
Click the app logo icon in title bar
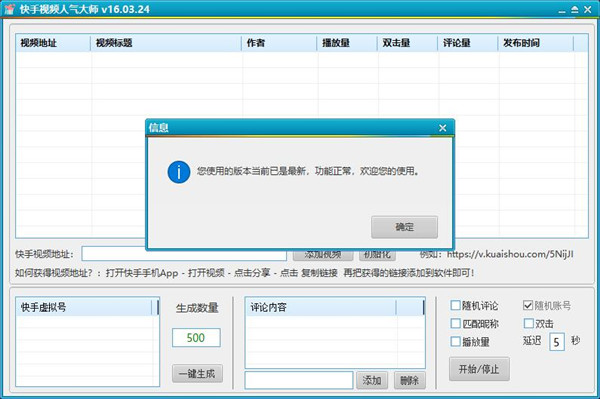point(10,9)
